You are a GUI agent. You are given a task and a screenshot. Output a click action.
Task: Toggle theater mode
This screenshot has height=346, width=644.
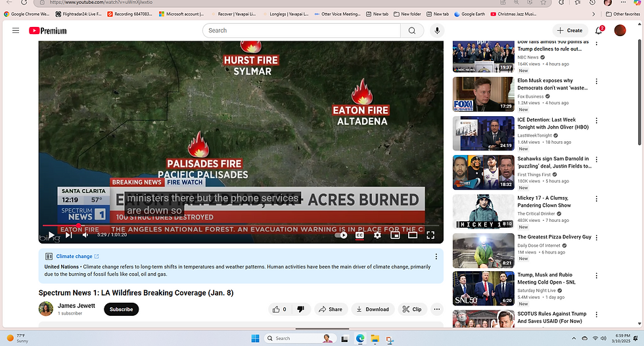click(x=413, y=235)
